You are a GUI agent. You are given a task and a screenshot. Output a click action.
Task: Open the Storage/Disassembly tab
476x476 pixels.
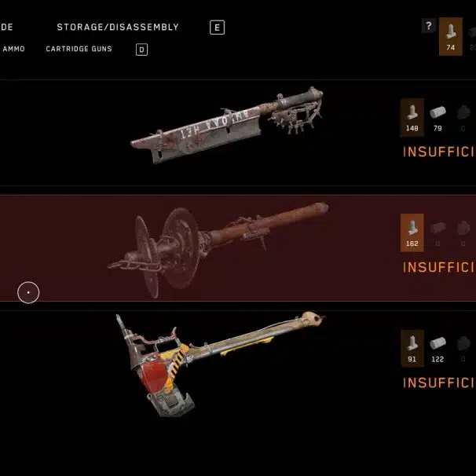point(118,27)
